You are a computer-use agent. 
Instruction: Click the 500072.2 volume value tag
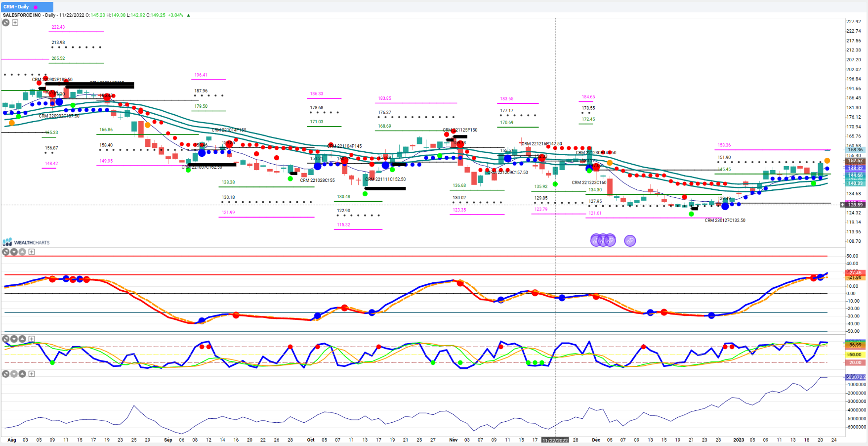click(856, 377)
